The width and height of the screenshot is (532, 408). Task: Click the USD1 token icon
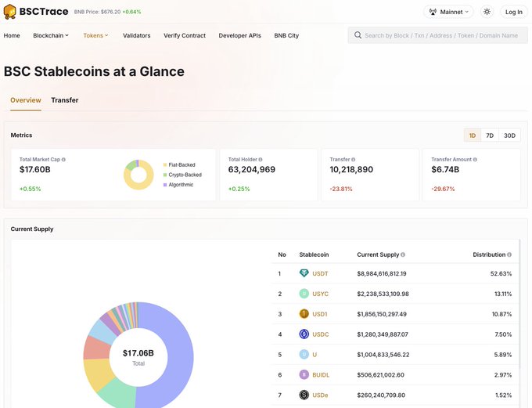click(304, 314)
